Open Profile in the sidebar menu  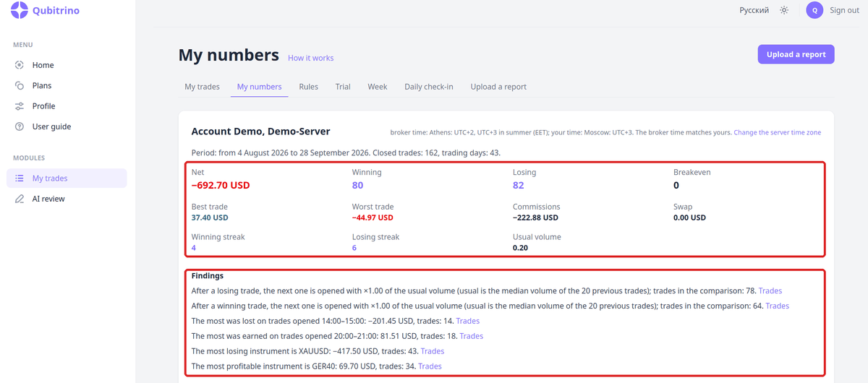tap(67, 106)
